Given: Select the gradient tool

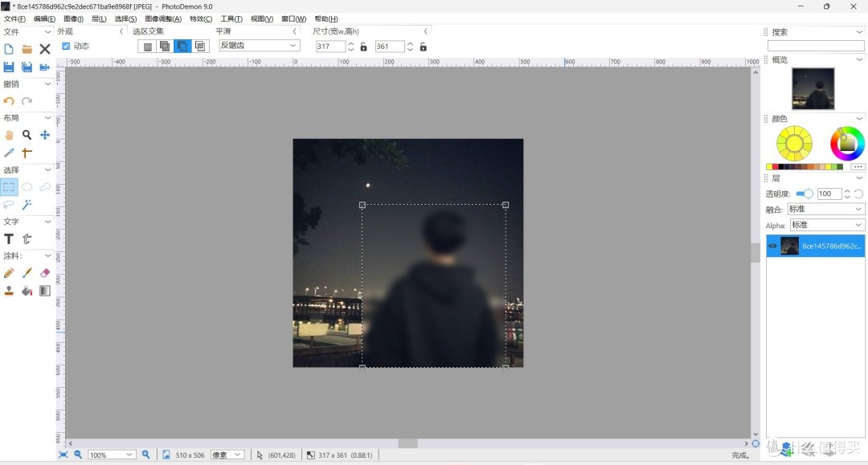Looking at the screenshot, I should [45, 291].
